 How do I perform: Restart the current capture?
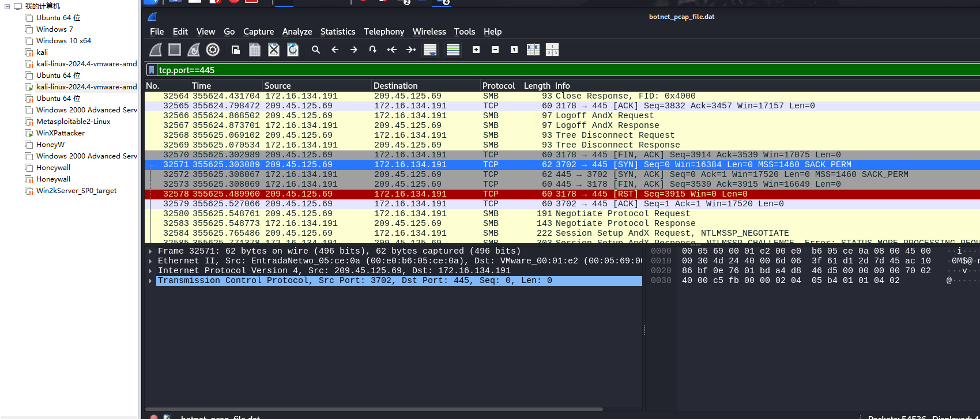(x=194, y=50)
